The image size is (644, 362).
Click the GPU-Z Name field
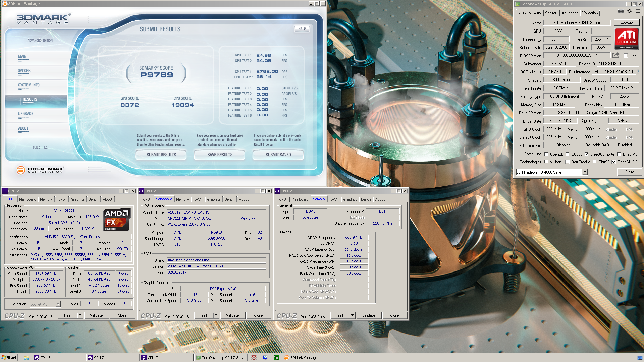(577, 23)
